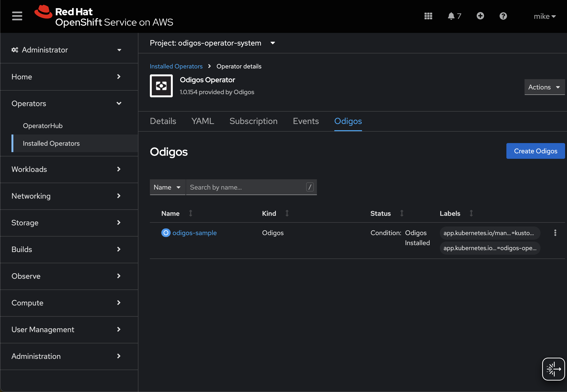This screenshot has height=392, width=567.
Task: Open the Lightspeed assistant floating icon
Action: click(x=553, y=369)
